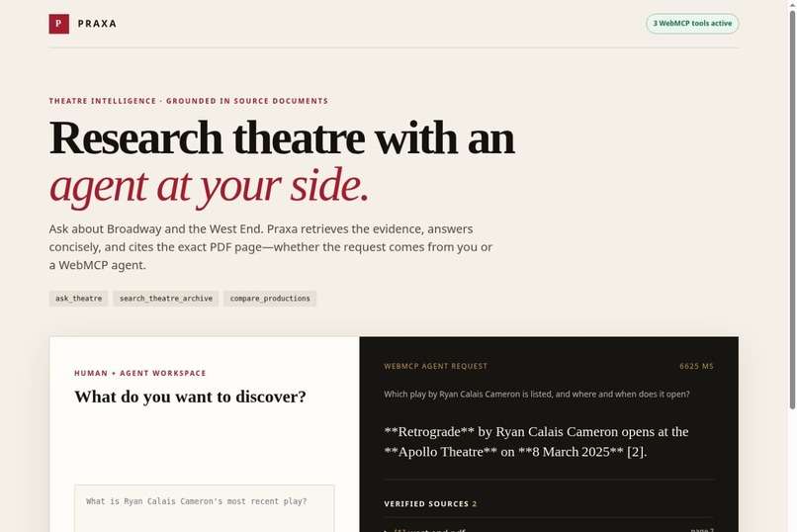Click the PRAXA brand name

tap(97, 24)
